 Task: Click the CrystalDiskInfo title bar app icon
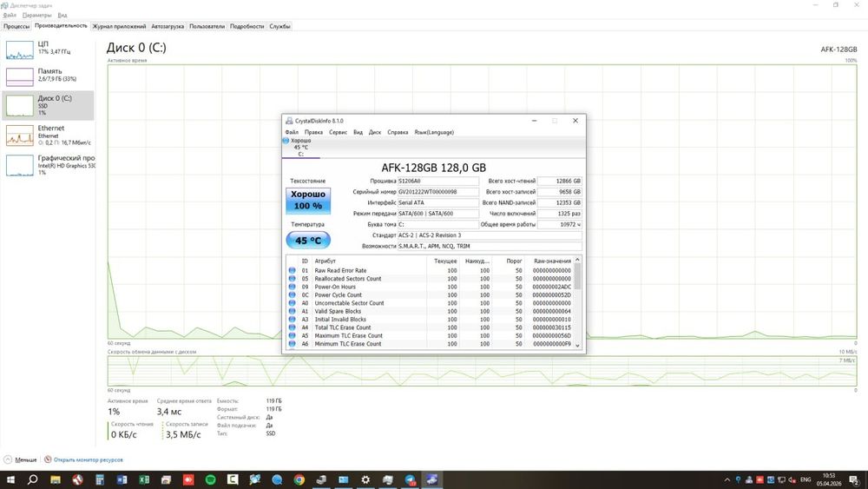point(289,121)
